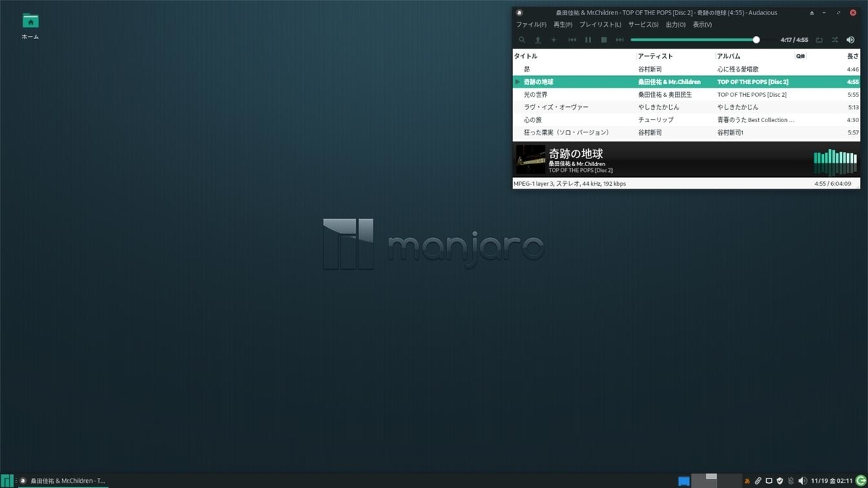
Task: Click artist チューリップ in the playlist
Action: click(655, 120)
